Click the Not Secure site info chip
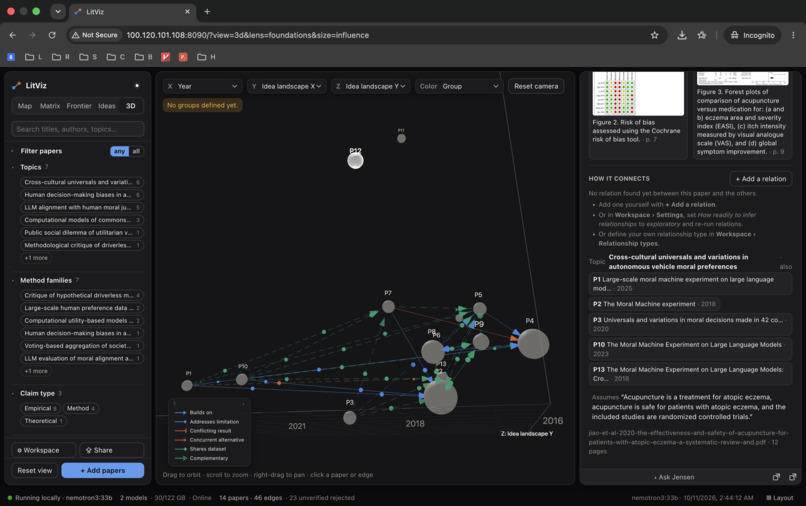Image resolution: width=806 pixels, height=506 pixels. tap(95, 35)
